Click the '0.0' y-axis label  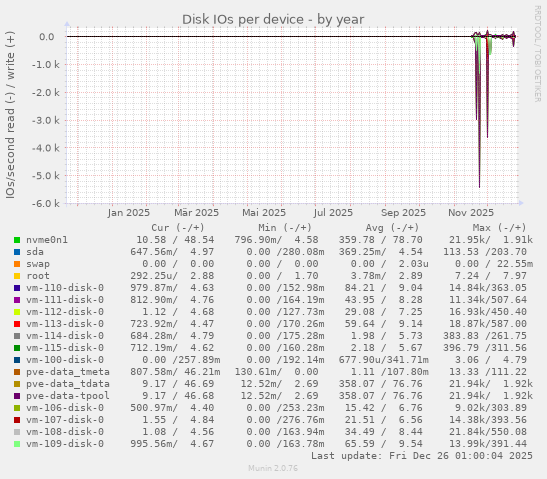pos(47,37)
